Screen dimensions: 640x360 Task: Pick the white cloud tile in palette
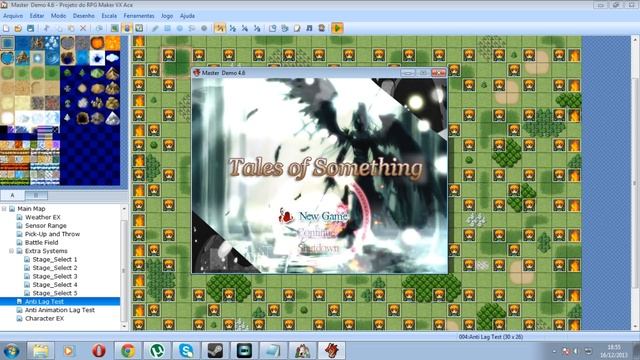pos(112,58)
